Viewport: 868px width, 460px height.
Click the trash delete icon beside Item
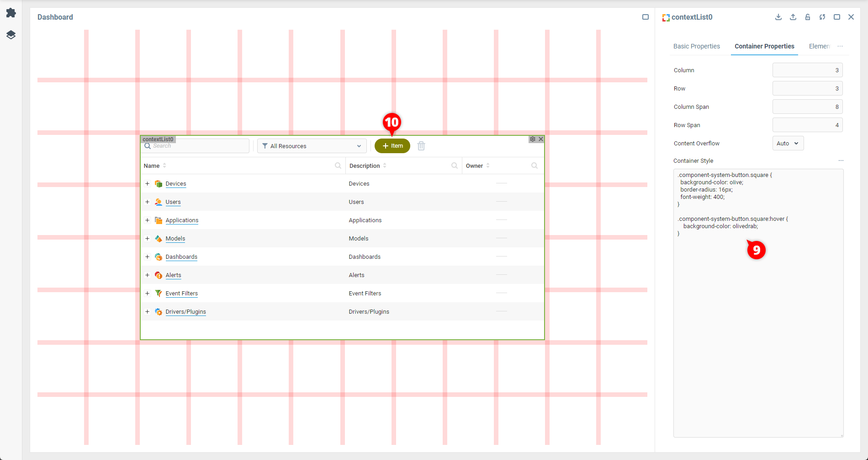421,146
